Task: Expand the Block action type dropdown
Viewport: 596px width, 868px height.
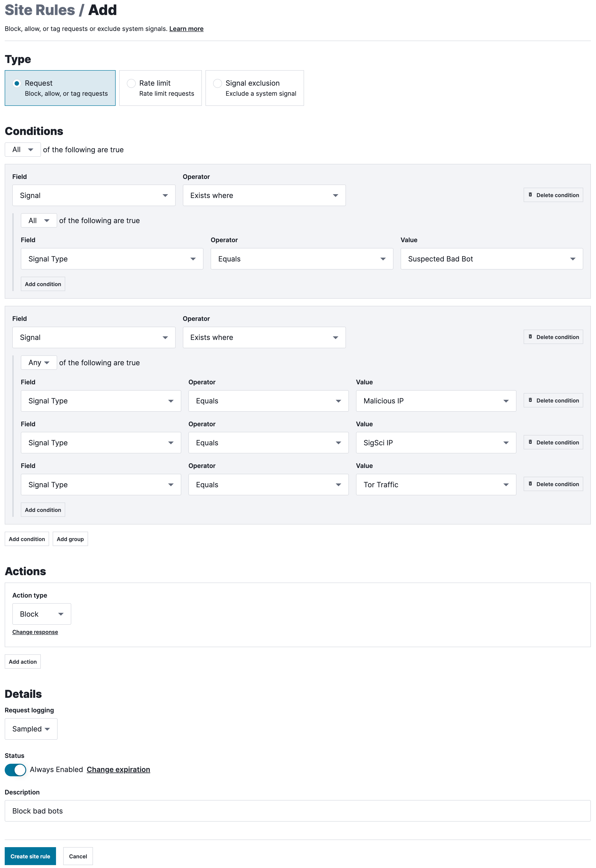Action: [x=41, y=614]
